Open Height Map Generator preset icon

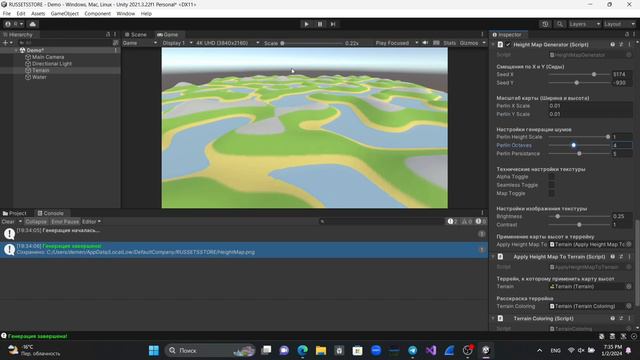[621, 44]
